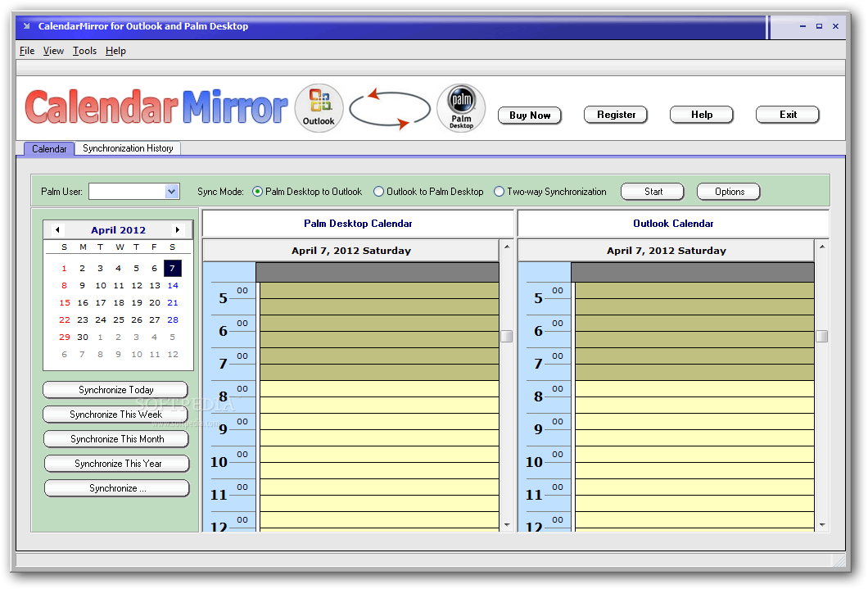The height and width of the screenshot is (589, 868).
Task: Click the Buy Now button
Action: point(530,116)
